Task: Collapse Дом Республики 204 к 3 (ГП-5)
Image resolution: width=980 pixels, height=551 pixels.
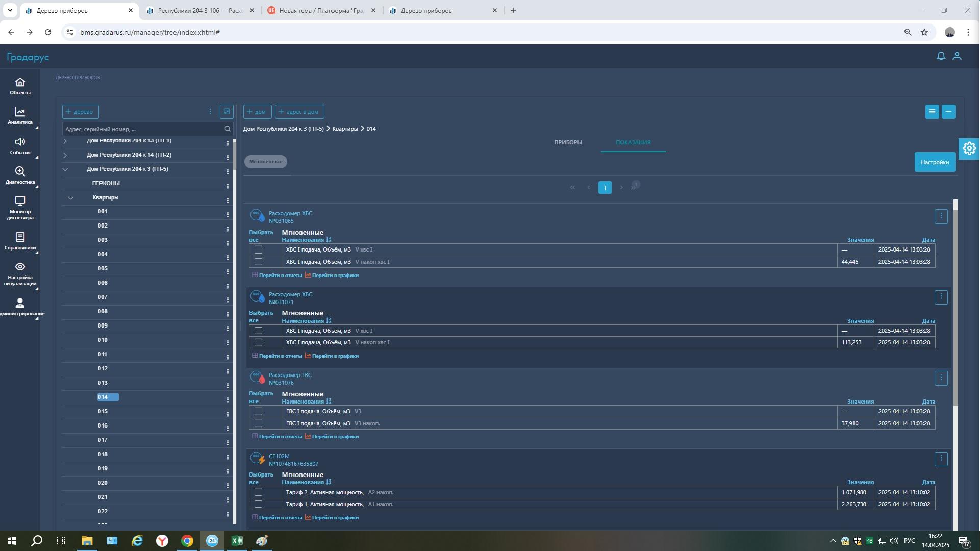Action: click(65, 169)
